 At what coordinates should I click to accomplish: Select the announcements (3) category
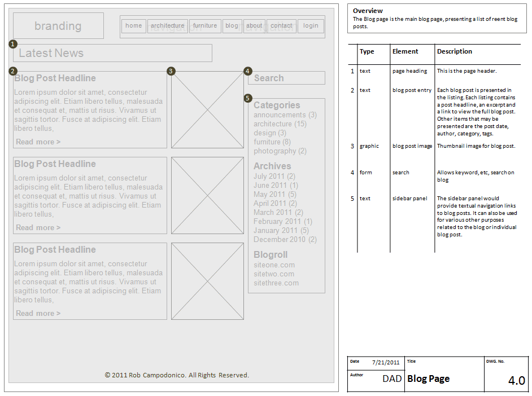(285, 115)
